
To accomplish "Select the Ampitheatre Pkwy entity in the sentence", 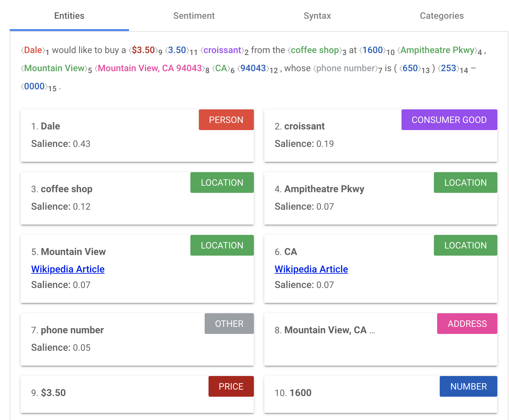I will [x=437, y=50].
